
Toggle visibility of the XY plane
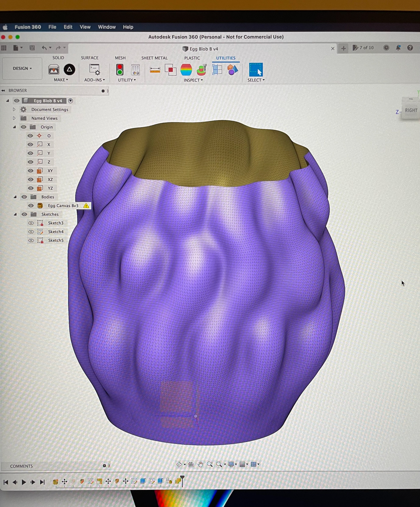tap(30, 171)
